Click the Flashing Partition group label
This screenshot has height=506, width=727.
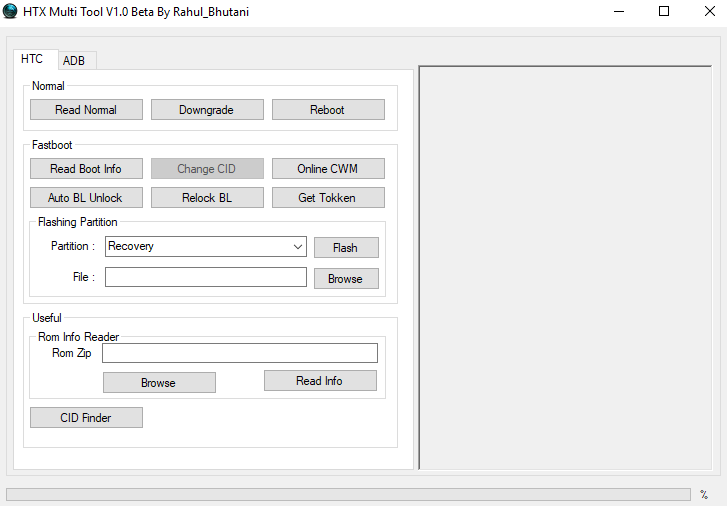77,222
